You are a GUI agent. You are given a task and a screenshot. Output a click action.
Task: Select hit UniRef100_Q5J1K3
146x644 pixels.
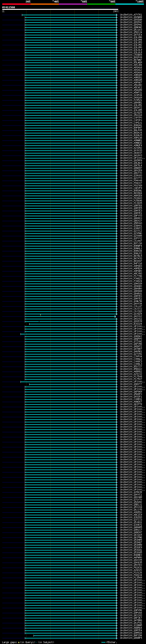pyautogui.click(x=131, y=30)
